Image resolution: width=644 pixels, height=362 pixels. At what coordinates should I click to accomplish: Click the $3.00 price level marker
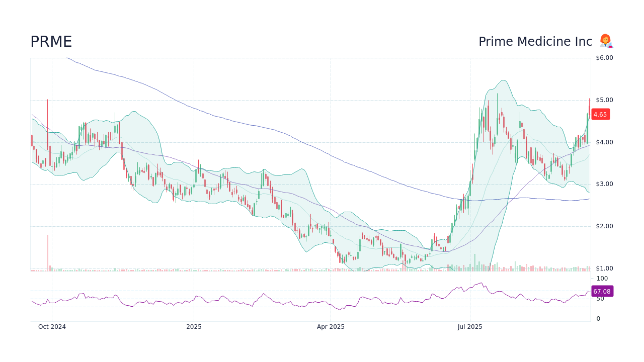coord(603,184)
